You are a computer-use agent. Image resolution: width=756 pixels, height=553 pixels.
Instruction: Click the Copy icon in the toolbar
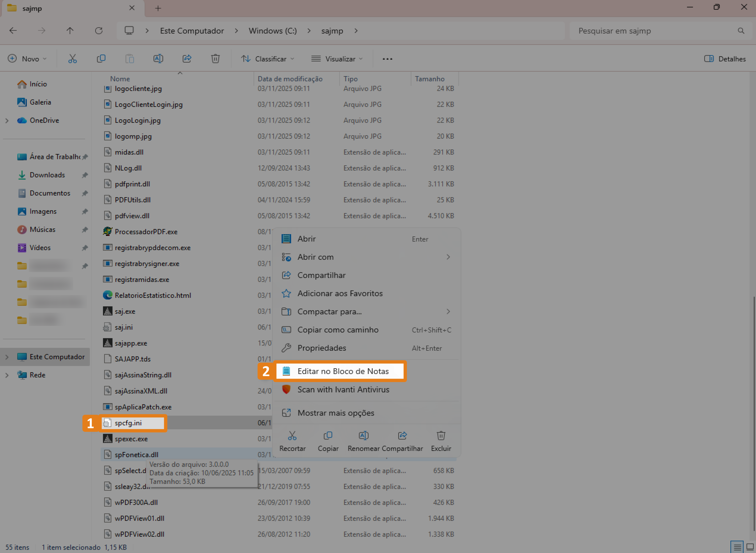point(101,59)
